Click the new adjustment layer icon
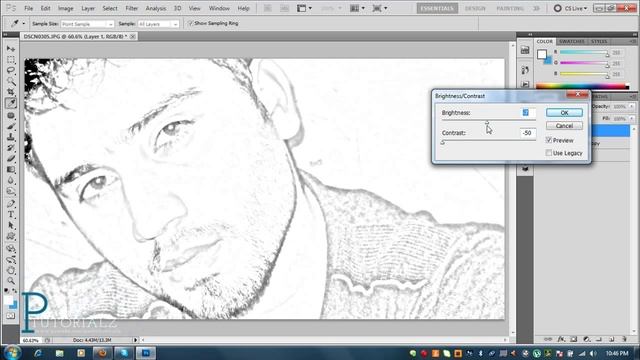The width and height of the screenshot is (640, 360). pyautogui.click(x=587, y=339)
